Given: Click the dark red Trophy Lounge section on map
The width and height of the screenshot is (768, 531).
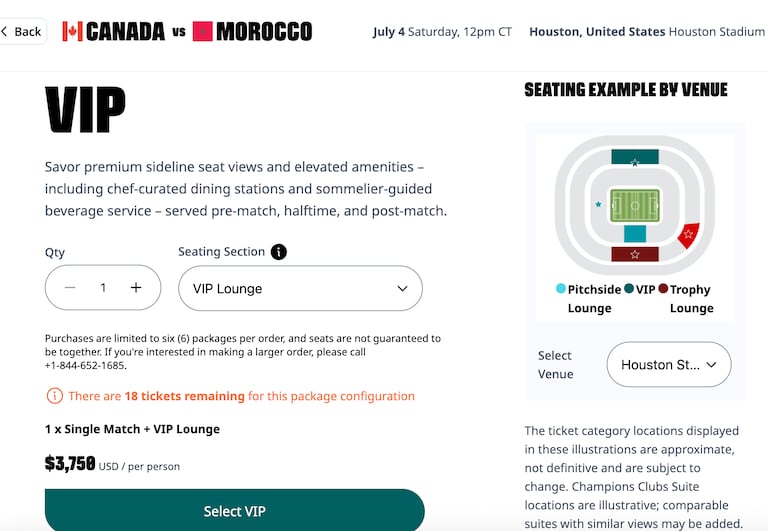Looking at the screenshot, I should click(635, 254).
